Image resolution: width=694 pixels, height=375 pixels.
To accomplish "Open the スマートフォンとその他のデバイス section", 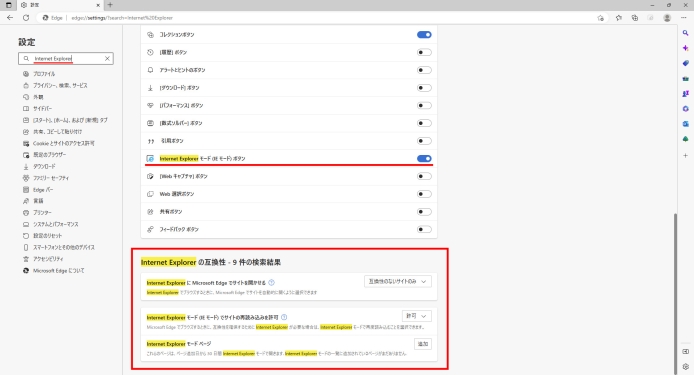I will pos(64,247).
